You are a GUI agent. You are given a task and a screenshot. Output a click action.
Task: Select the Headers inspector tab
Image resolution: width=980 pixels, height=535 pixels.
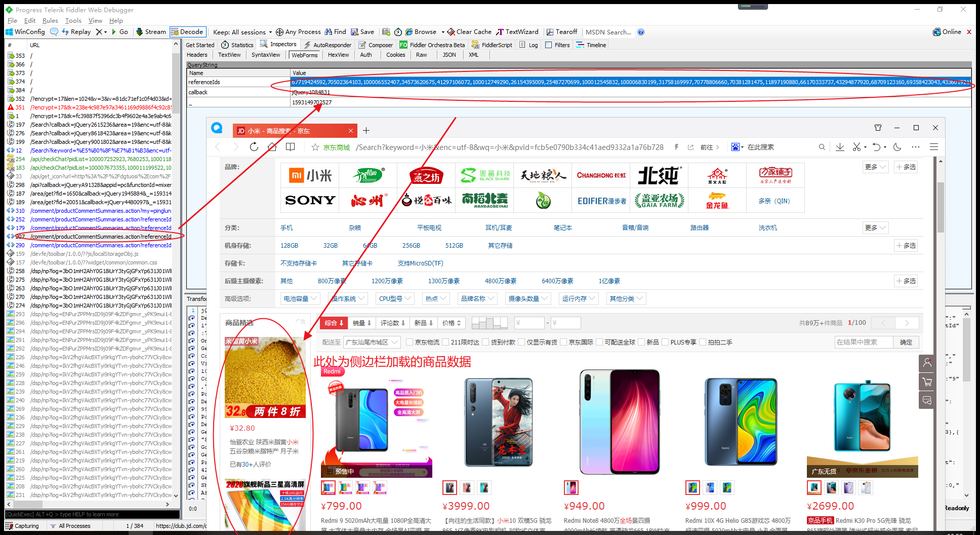(x=197, y=55)
